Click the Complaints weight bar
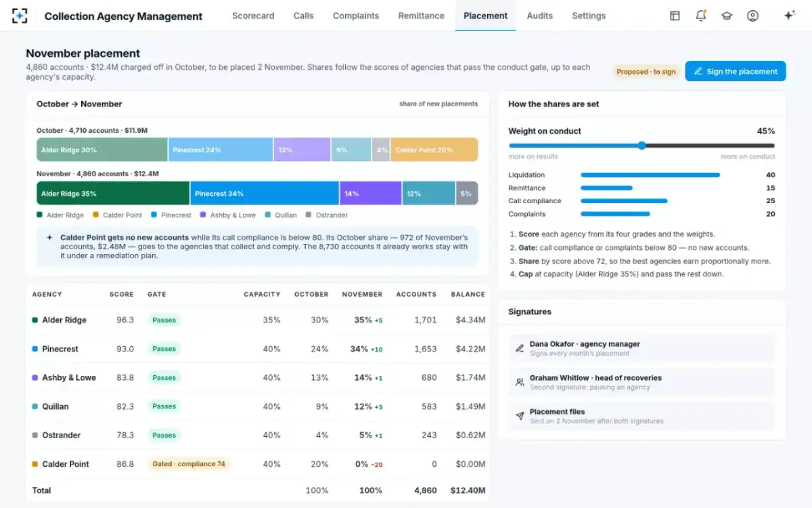This screenshot has width=812, height=508. 615,213
